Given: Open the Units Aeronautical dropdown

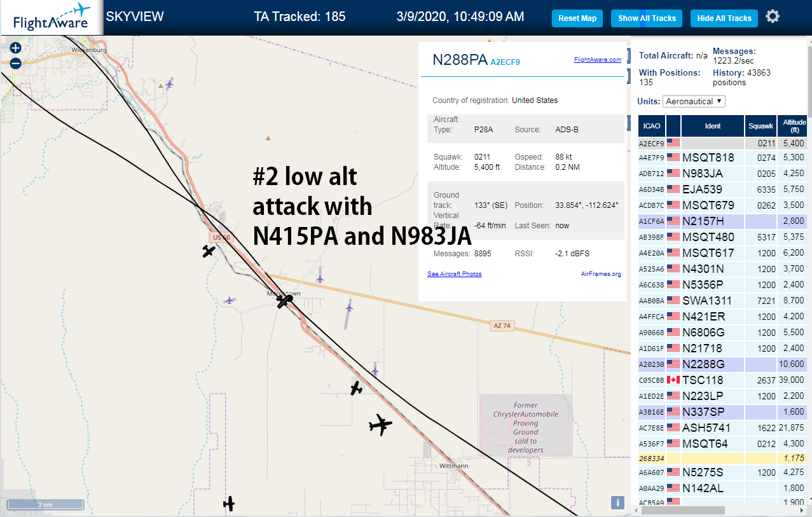Looking at the screenshot, I should click(x=694, y=102).
